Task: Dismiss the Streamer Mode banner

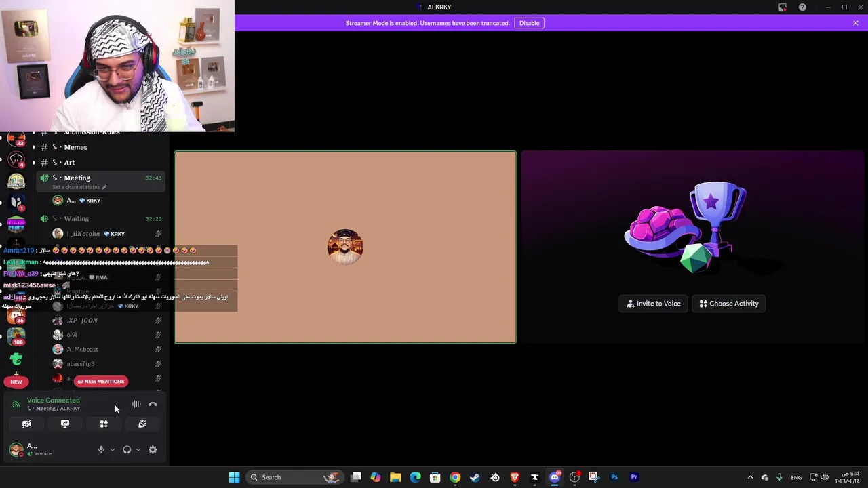Action: click(856, 23)
